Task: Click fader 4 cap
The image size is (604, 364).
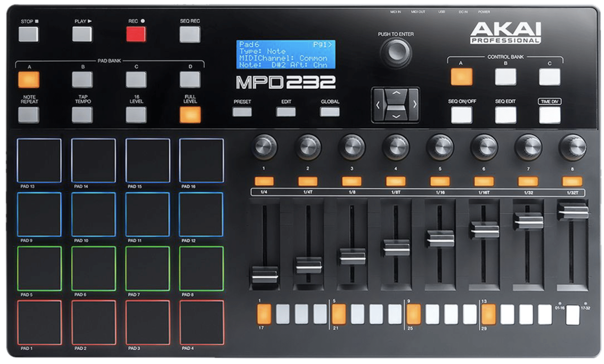Action: (396, 248)
